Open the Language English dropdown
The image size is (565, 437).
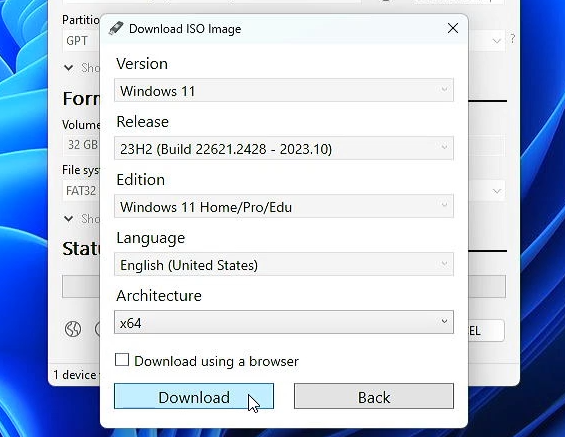pyautogui.click(x=284, y=264)
